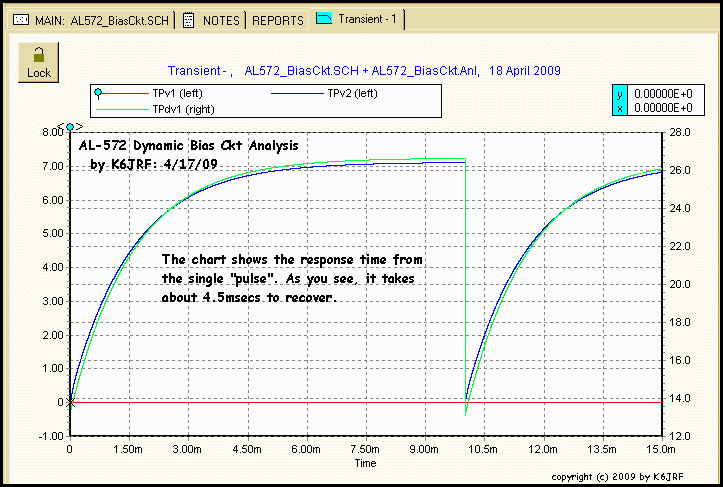This screenshot has width=723, height=487.
Task: Click the 8.00 label on left axis
Action: click(x=53, y=132)
